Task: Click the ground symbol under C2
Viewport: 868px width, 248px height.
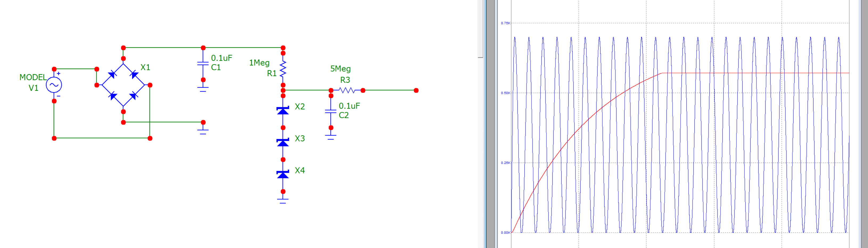Action: [x=331, y=137]
